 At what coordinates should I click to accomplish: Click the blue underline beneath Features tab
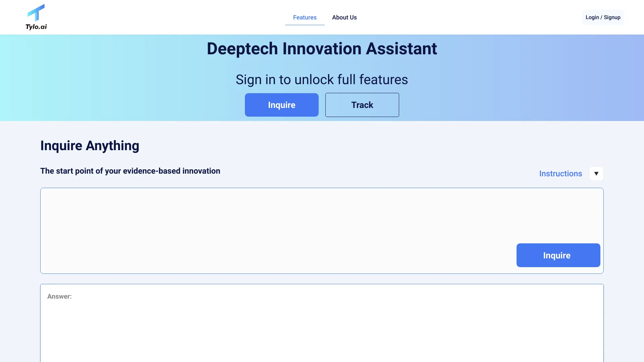(305, 25)
